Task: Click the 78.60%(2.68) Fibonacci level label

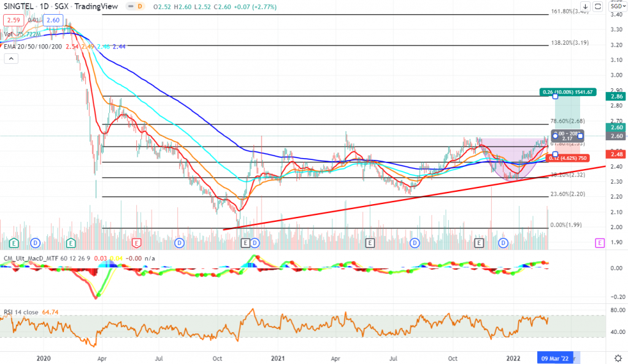Action: coord(567,121)
